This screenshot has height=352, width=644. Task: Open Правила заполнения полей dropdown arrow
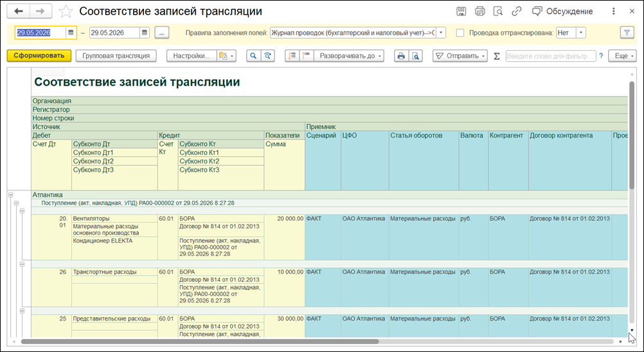441,33
